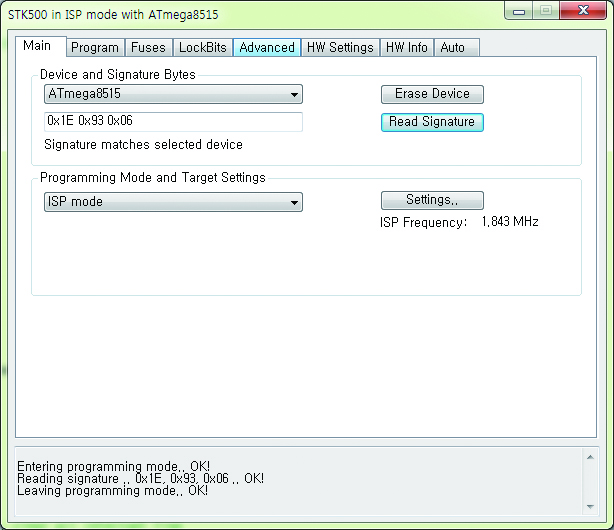Viewport: 614px width, 530px height.
Task: Minimize the STK500 window
Action: point(518,11)
